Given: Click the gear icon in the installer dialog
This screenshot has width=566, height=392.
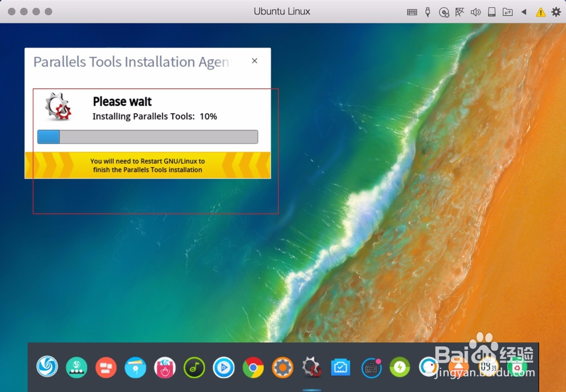Looking at the screenshot, I should click(x=58, y=106).
